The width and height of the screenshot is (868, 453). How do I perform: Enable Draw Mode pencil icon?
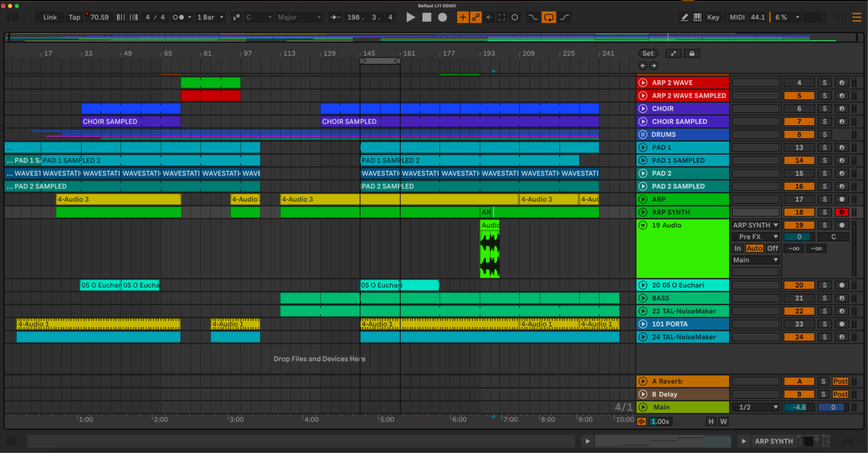684,17
